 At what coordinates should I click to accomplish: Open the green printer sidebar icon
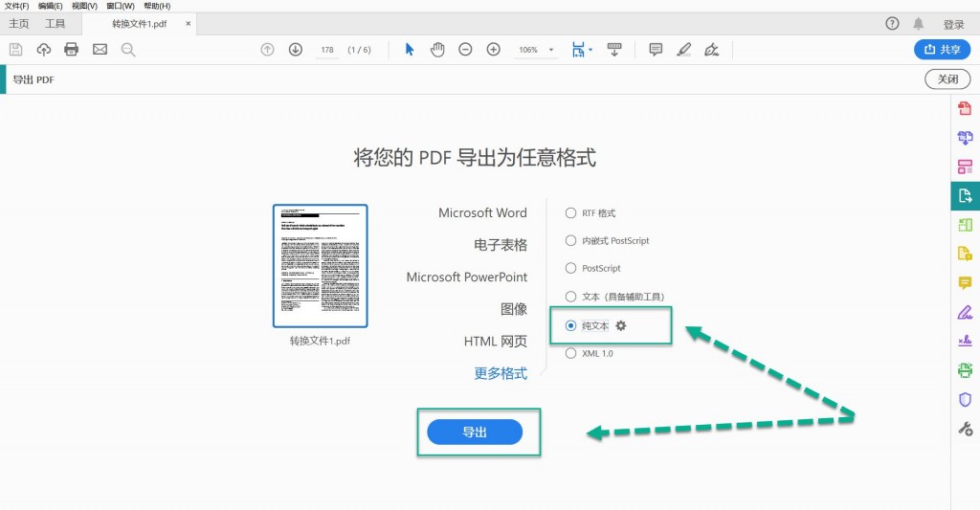pos(965,370)
